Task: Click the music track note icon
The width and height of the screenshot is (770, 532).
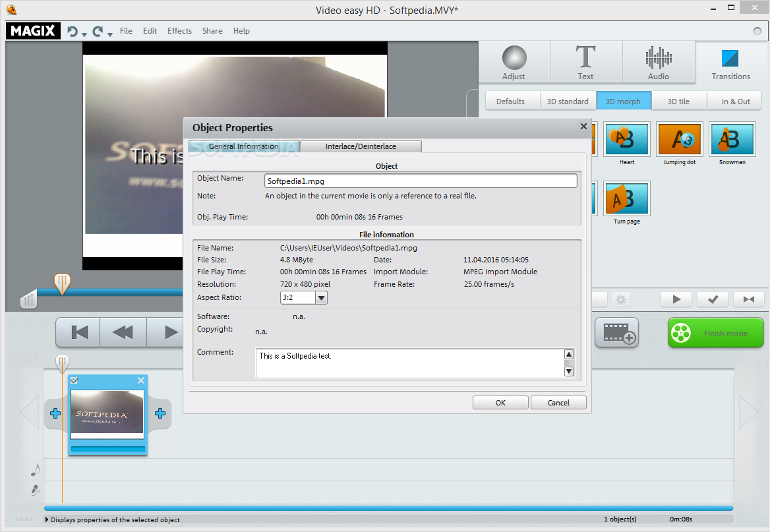Action: coord(35,469)
